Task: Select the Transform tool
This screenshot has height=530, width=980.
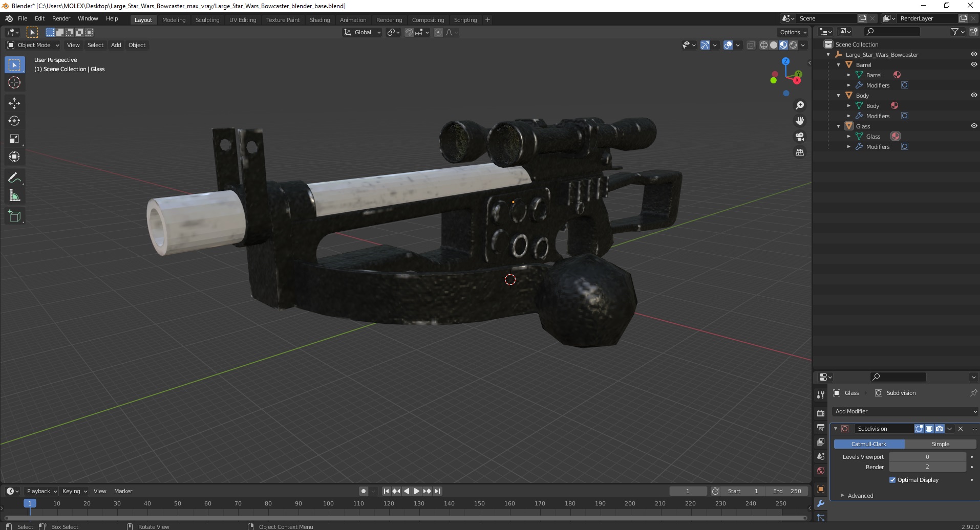Action: pyautogui.click(x=14, y=157)
